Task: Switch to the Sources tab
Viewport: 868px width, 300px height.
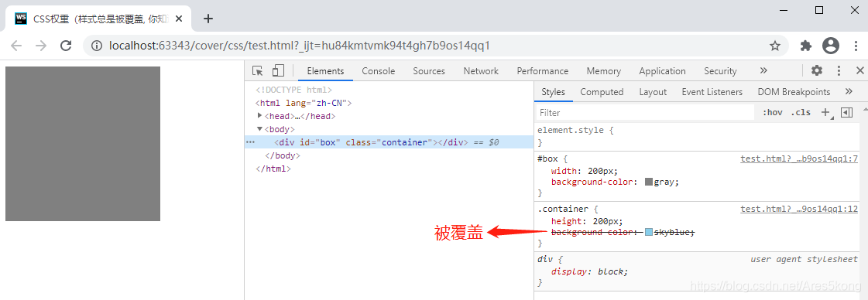Action: (429, 70)
